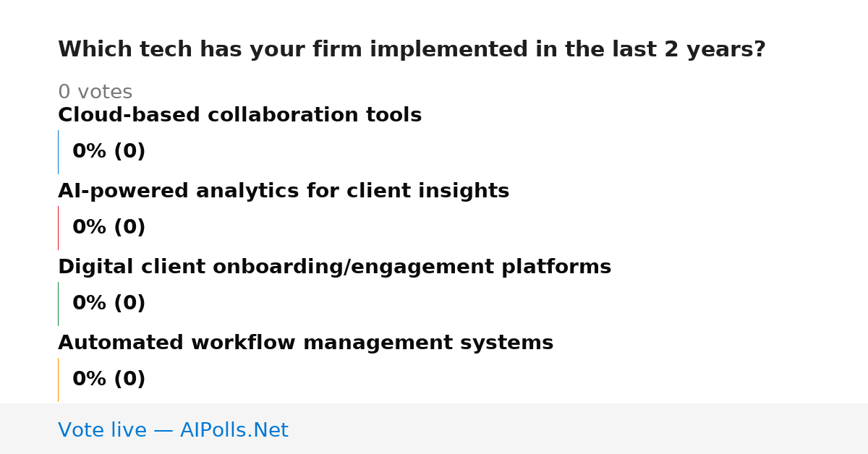Choose Digital client onboarding/engagement platforms option
Viewport: 868px width, 454px height.
tap(334, 267)
